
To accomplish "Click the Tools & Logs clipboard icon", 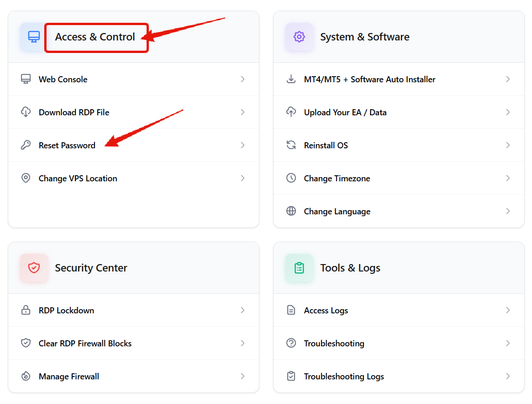I will pos(299,268).
